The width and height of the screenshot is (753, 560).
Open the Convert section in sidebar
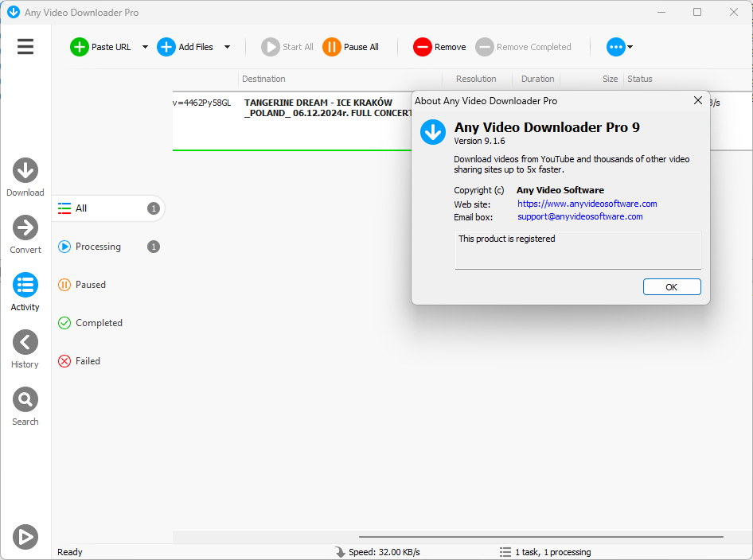click(x=25, y=235)
